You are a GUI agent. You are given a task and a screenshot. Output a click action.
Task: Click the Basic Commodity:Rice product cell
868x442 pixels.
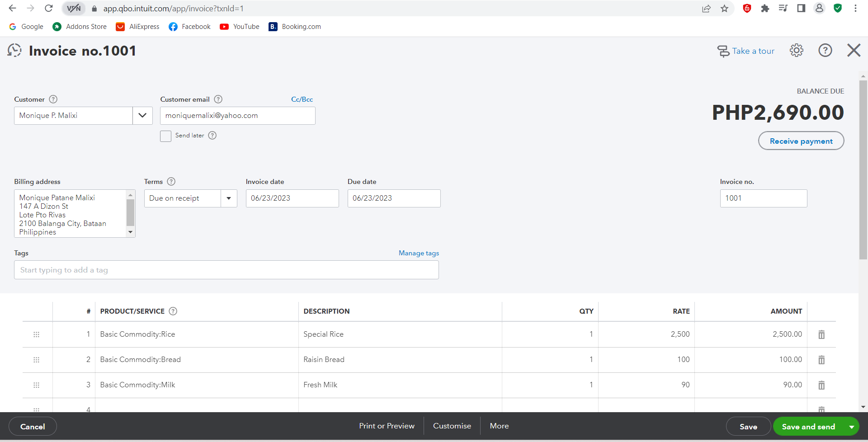coord(197,334)
